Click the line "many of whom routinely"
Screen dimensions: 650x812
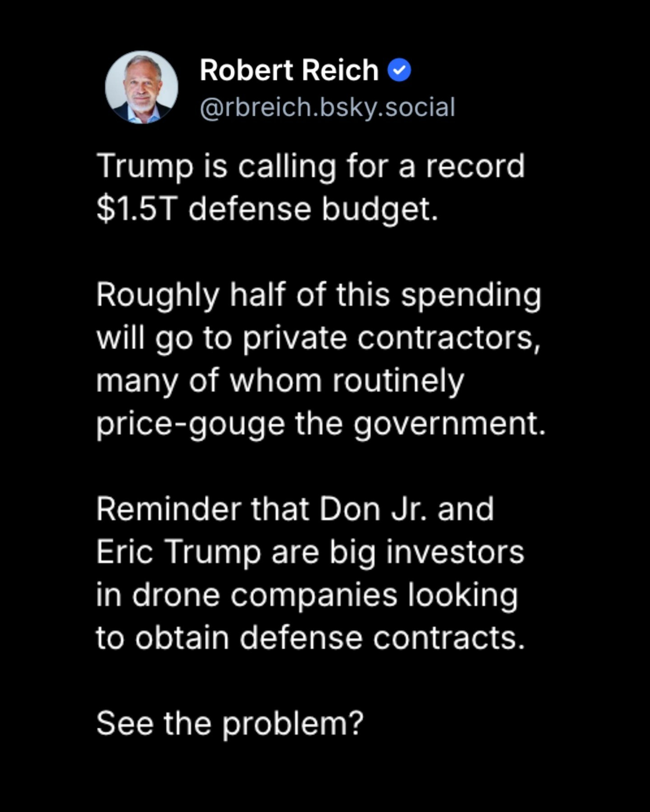[280, 381]
